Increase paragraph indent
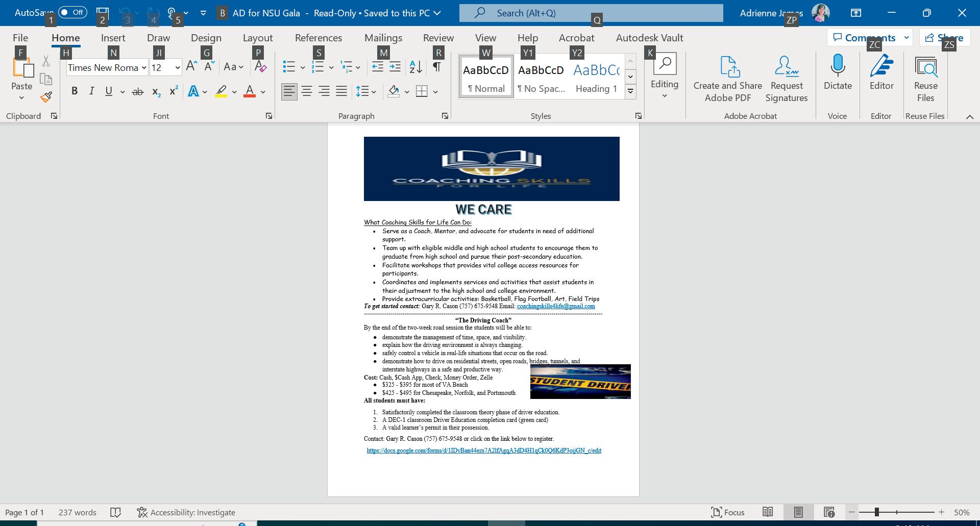 click(395, 67)
